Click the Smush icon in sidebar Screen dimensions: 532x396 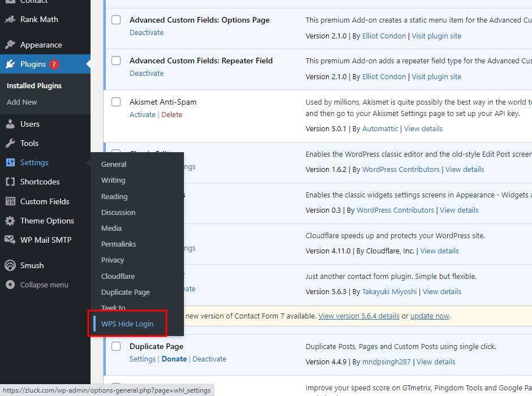click(10, 265)
